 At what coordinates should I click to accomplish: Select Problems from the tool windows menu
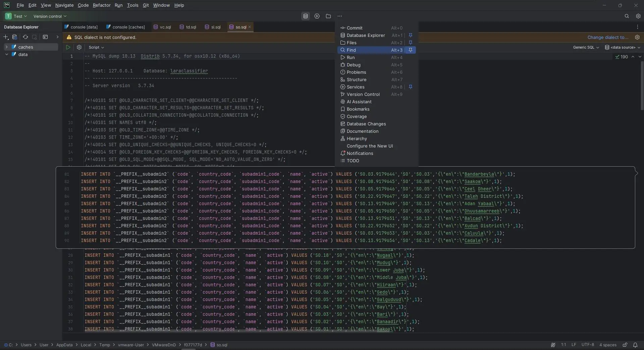[356, 72]
